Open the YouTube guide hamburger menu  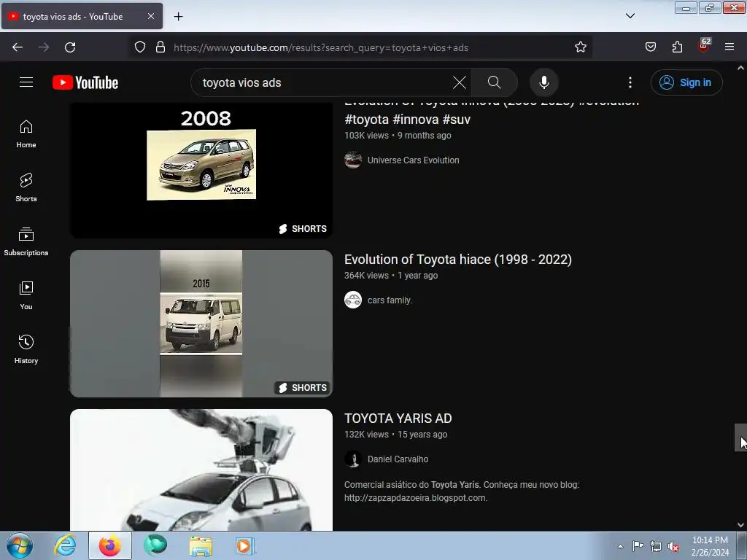pyautogui.click(x=26, y=82)
